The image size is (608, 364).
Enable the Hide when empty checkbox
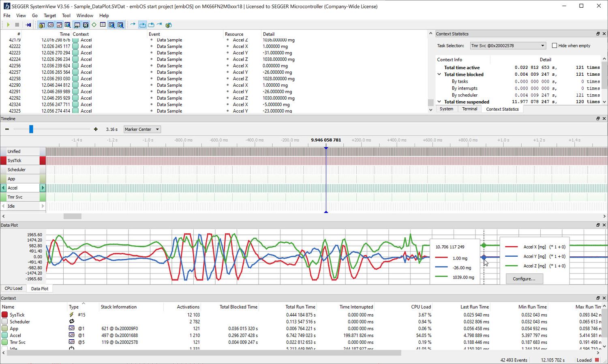pos(554,45)
